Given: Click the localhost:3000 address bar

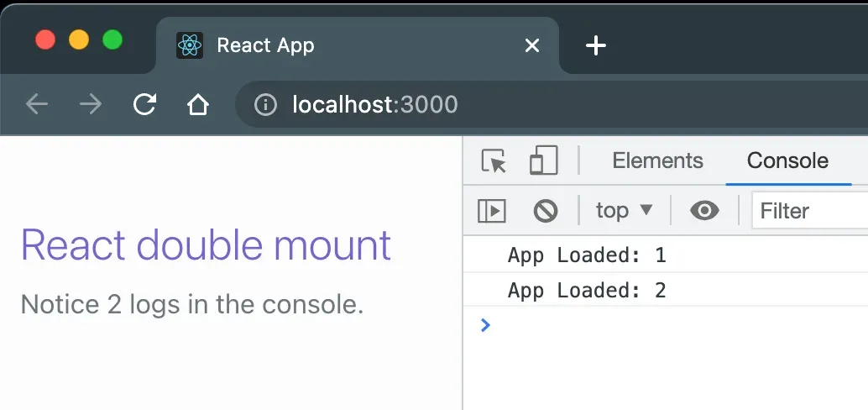Looking at the screenshot, I should point(552,104).
